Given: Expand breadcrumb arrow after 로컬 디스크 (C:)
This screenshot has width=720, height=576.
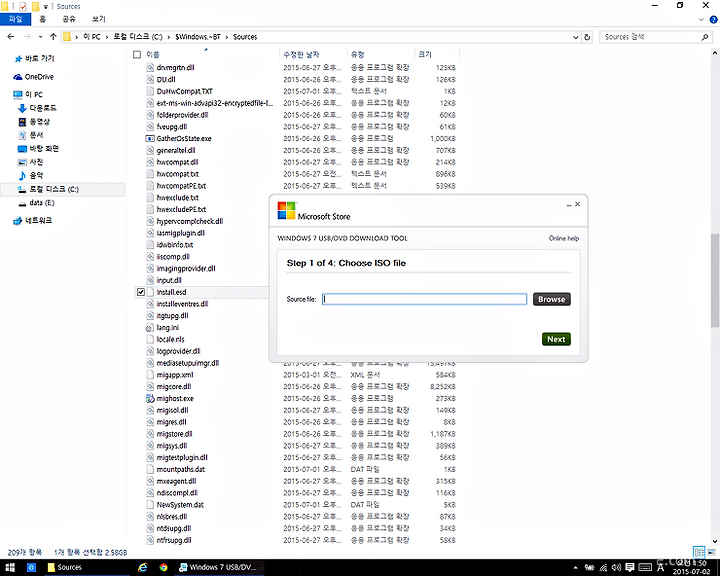Looking at the screenshot, I should tap(169, 37).
